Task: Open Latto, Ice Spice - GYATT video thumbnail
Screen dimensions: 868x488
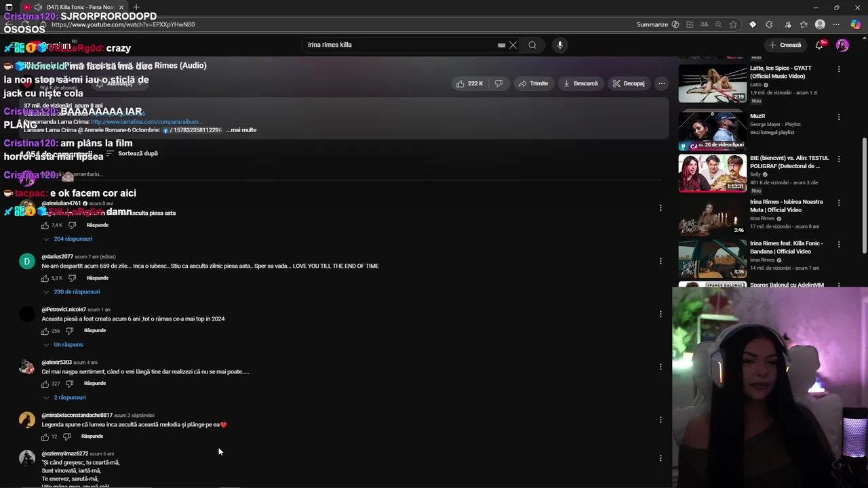Action: (712, 83)
